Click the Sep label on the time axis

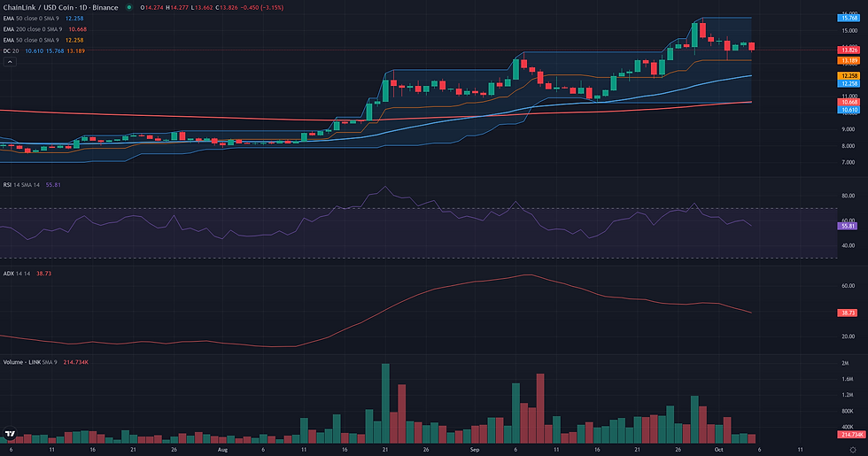click(475, 450)
